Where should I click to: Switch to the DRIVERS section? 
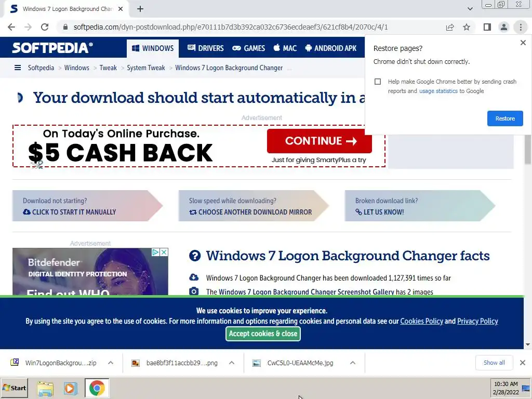pos(206,48)
